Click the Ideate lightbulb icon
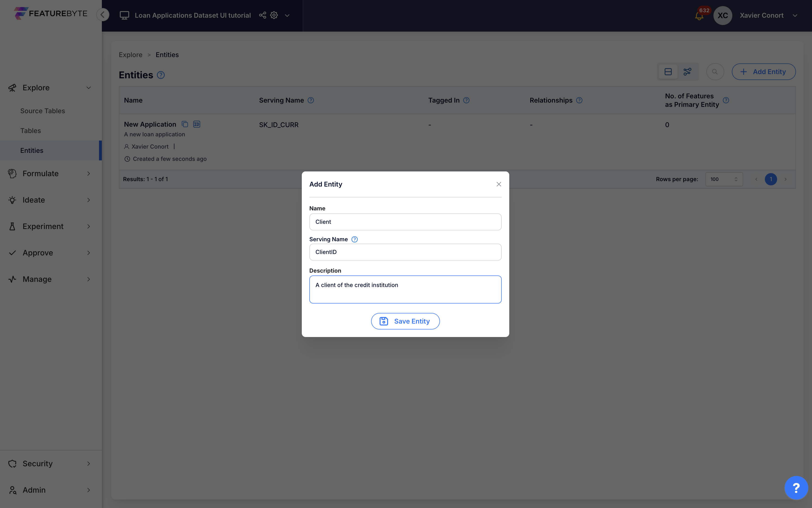 (12, 200)
